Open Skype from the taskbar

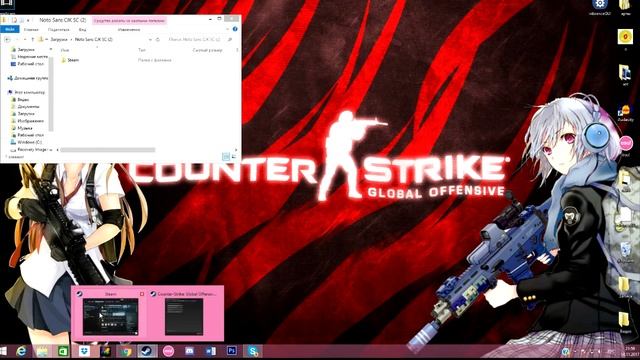(x=253, y=351)
